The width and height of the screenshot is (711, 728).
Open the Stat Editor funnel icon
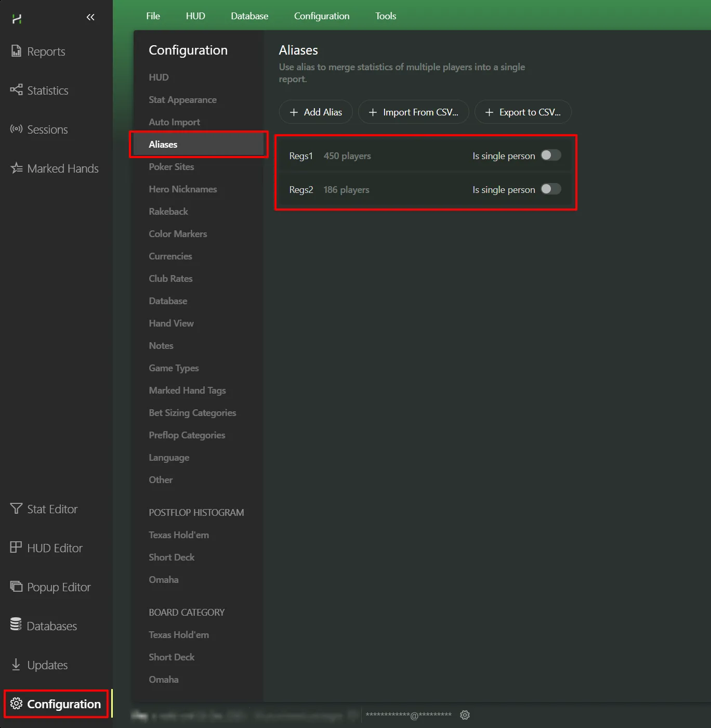(16, 509)
